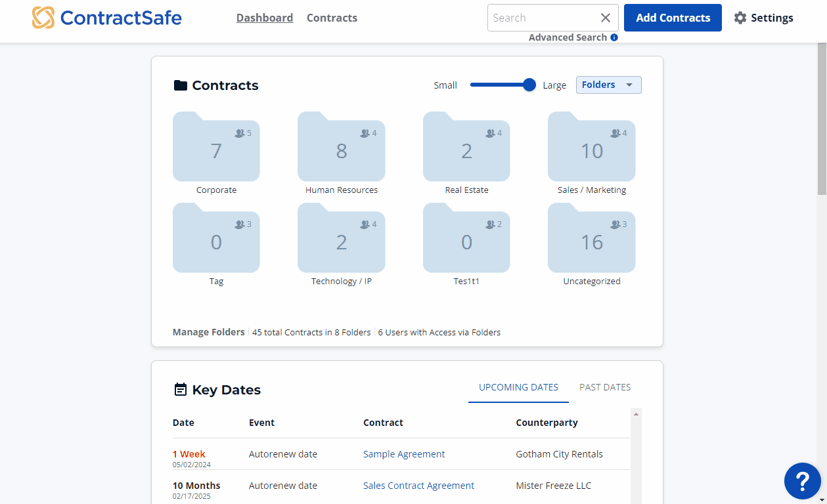
Task: Click users icon on Technology / IP folder
Action: 365,224
